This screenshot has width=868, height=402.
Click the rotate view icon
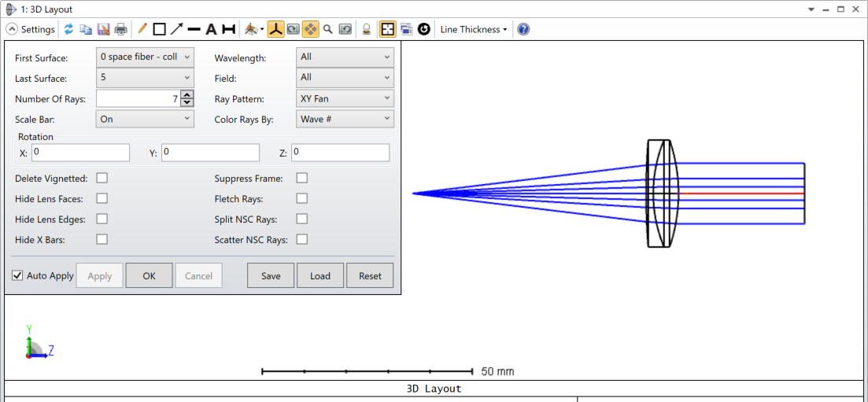coord(293,29)
